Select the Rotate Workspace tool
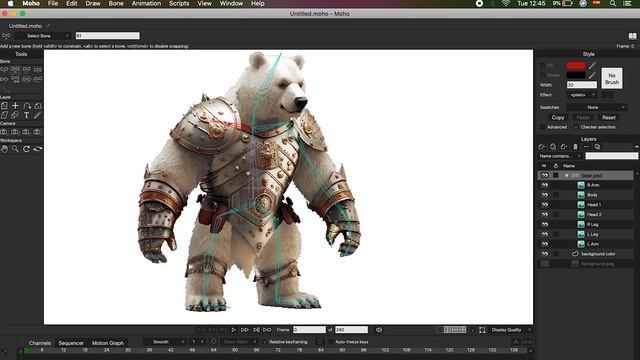 pos(27,149)
